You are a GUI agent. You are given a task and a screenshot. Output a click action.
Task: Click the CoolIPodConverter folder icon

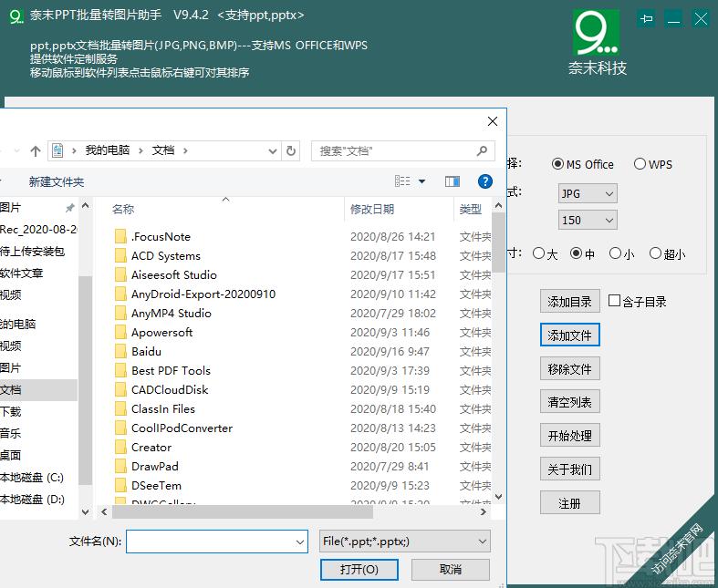tap(120, 428)
